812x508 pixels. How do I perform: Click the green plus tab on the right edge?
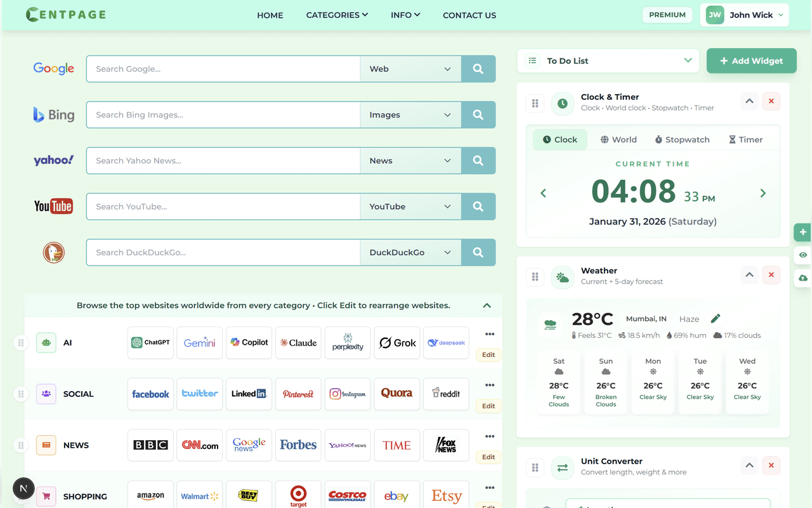(x=802, y=232)
